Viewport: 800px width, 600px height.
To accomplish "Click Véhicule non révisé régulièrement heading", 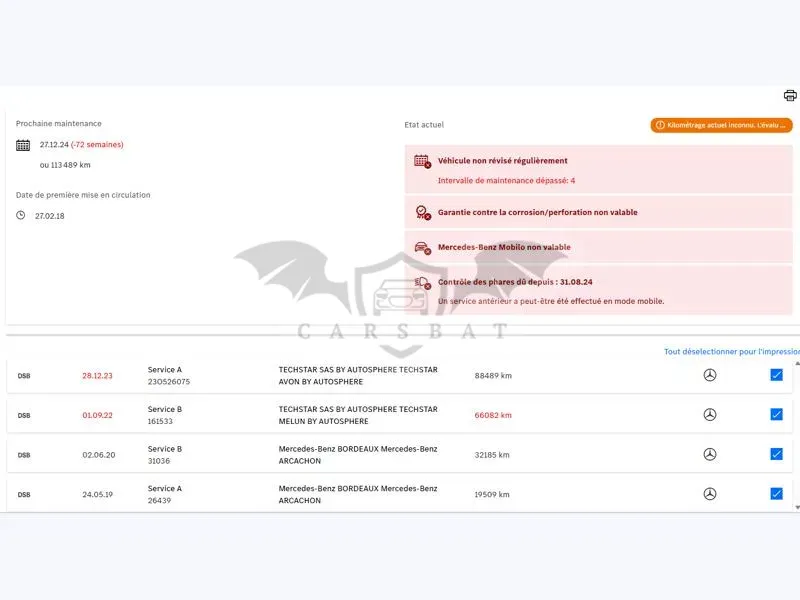I will tap(503, 161).
